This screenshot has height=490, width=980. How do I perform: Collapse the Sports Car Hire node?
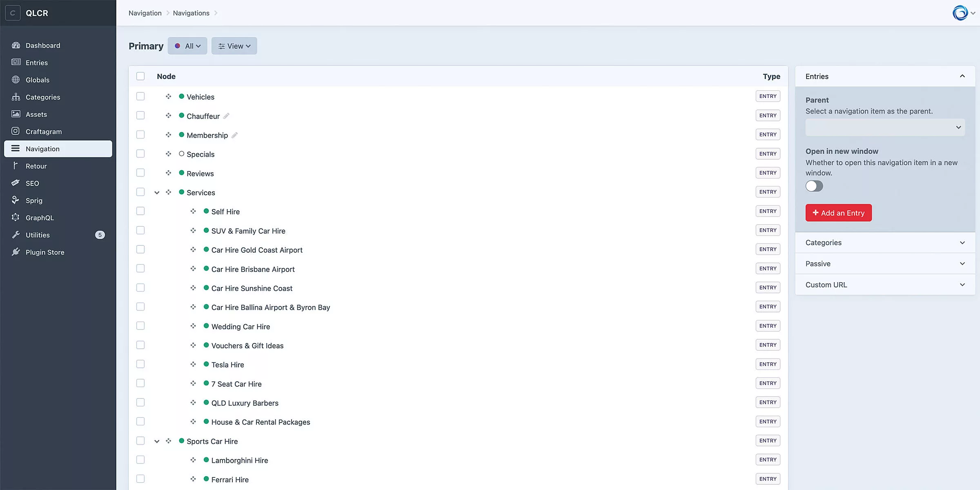click(x=157, y=441)
